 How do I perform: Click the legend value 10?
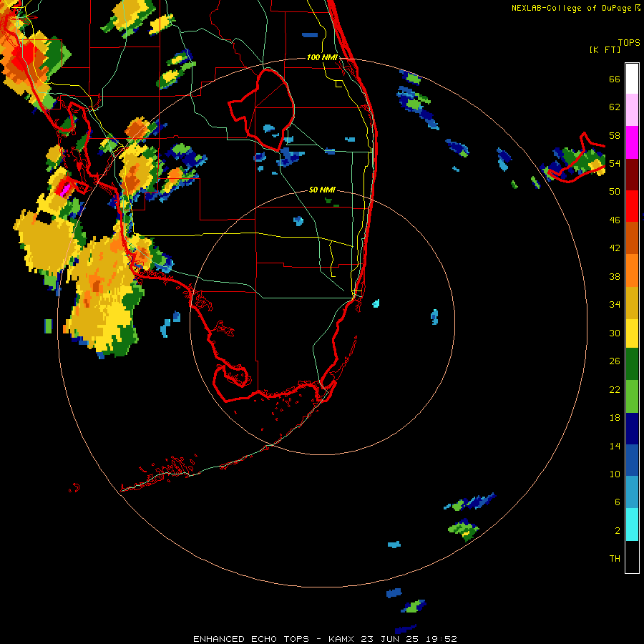615,474
